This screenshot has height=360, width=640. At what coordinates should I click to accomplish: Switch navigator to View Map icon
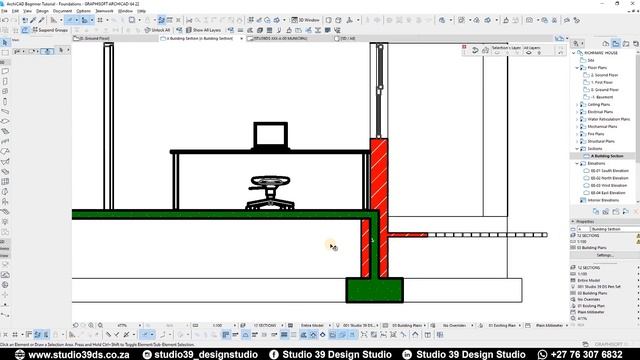(616, 43)
